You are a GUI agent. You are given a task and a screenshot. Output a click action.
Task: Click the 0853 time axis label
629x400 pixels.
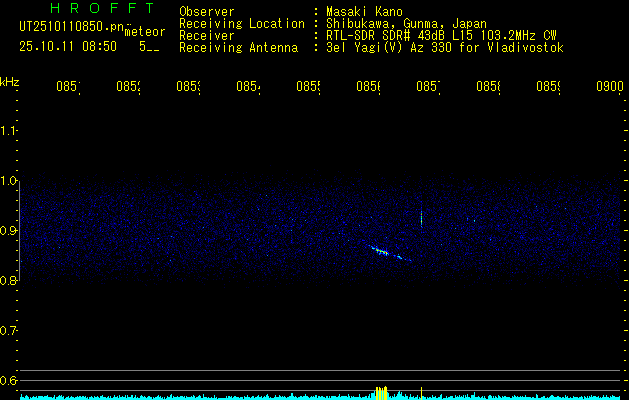click(188, 86)
